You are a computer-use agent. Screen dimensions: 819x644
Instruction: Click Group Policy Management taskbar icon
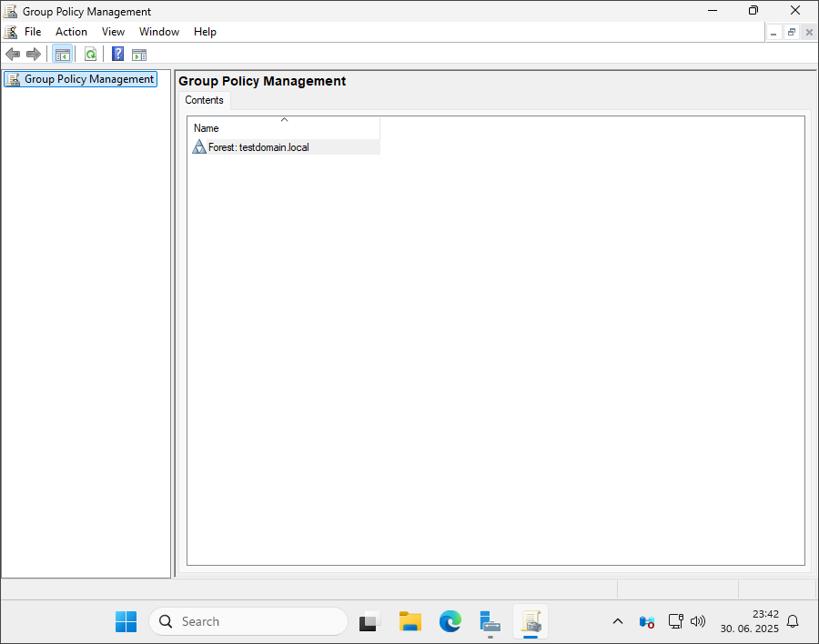[531, 621]
